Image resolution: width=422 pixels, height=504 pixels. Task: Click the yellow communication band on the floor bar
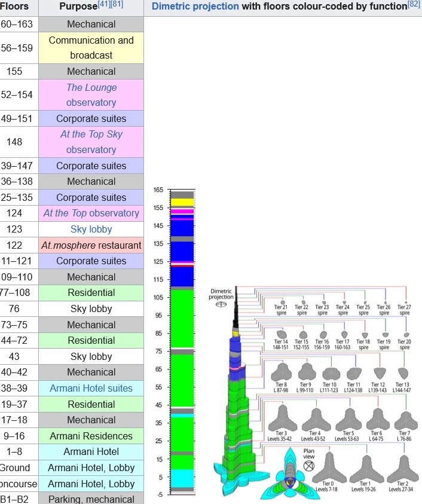pos(182,202)
